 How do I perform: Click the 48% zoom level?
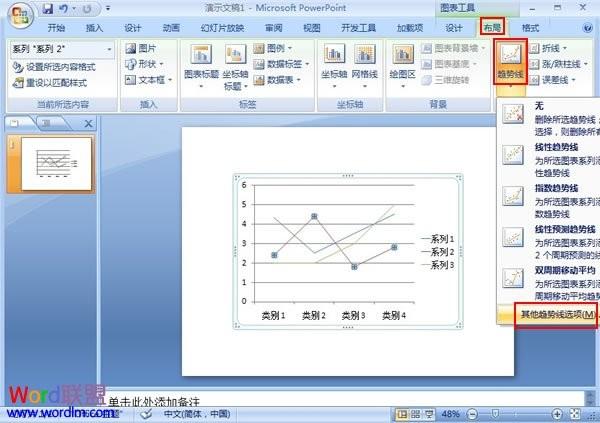[x=450, y=414]
